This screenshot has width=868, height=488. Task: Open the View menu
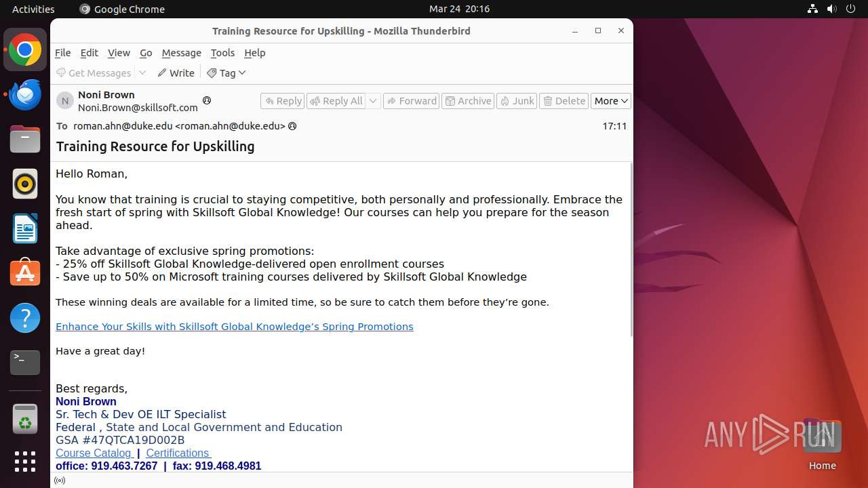pos(119,53)
